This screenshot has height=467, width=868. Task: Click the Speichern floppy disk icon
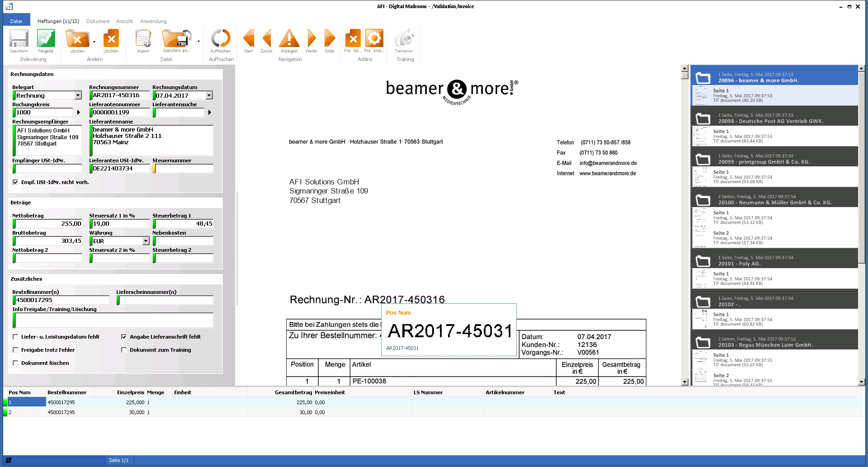[x=19, y=39]
